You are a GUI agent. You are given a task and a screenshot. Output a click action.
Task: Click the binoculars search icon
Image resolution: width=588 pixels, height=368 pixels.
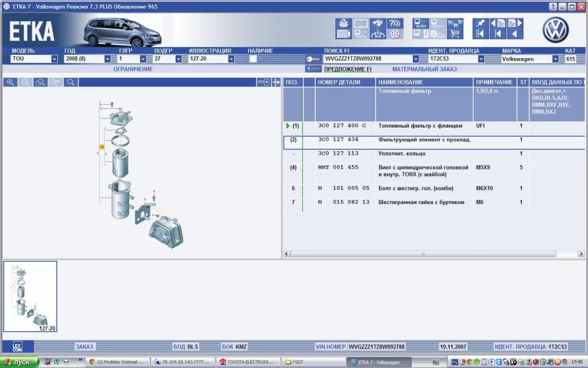[x=378, y=23]
